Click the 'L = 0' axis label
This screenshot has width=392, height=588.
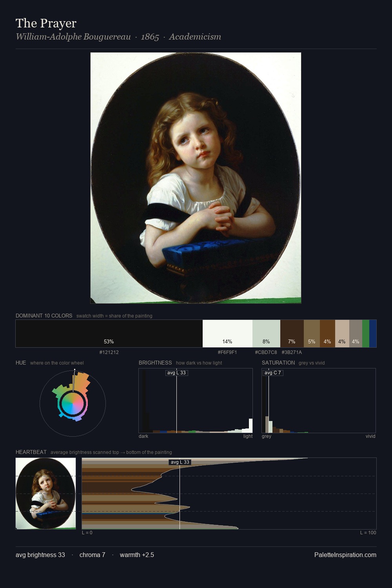[87, 533]
